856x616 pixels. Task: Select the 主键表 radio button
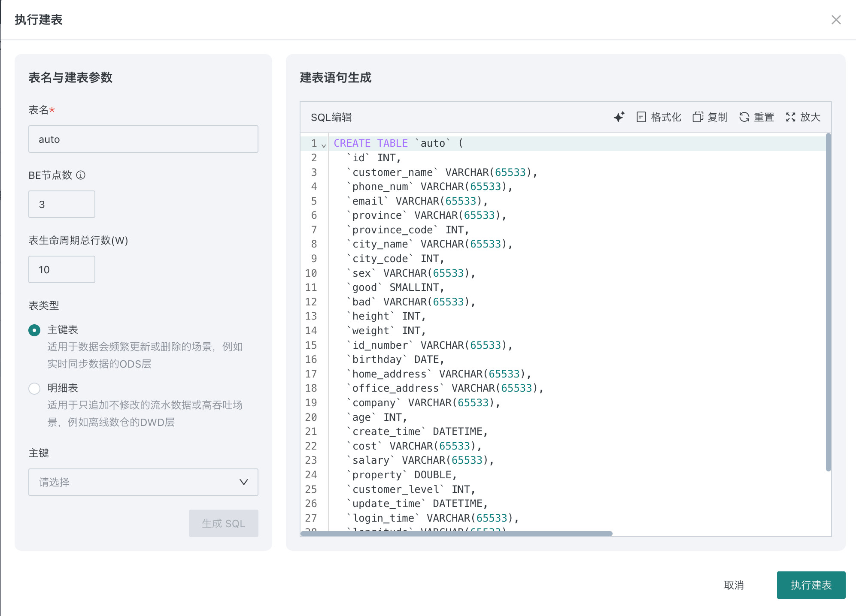coord(34,330)
